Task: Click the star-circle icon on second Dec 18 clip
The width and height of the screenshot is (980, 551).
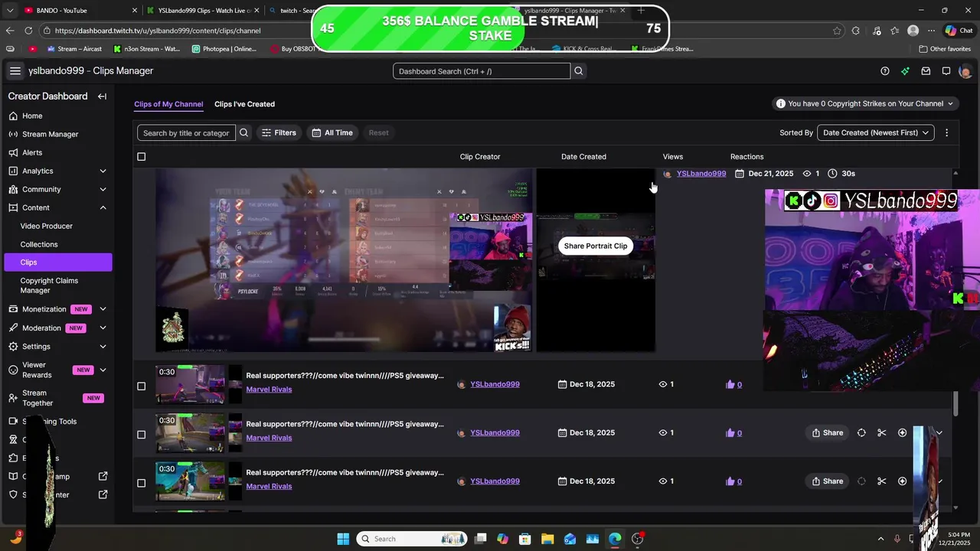Action: [x=902, y=432]
